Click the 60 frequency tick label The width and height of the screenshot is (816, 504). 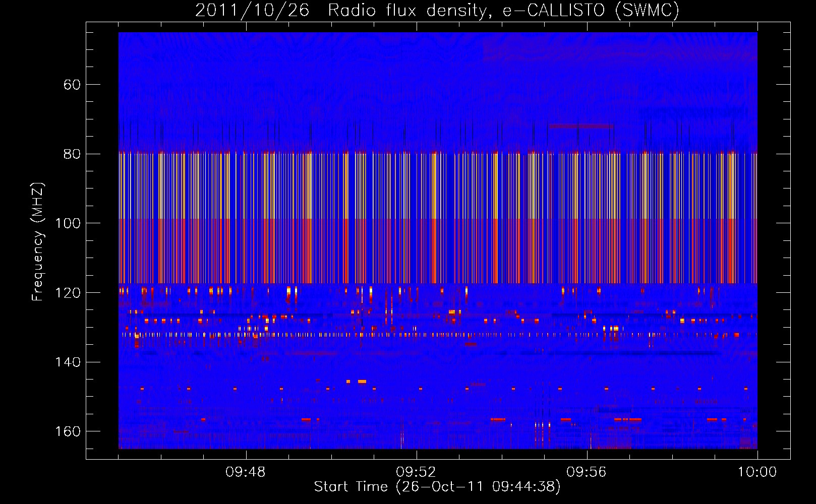(72, 85)
